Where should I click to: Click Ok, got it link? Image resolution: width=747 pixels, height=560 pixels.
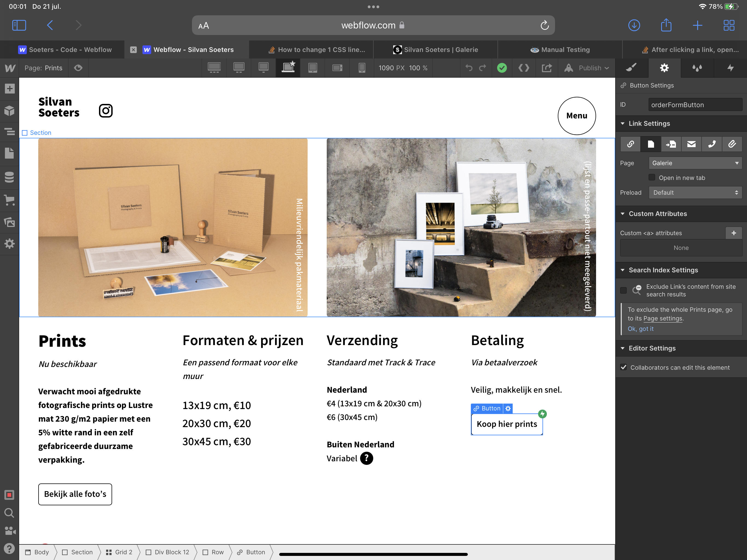[x=640, y=329]
